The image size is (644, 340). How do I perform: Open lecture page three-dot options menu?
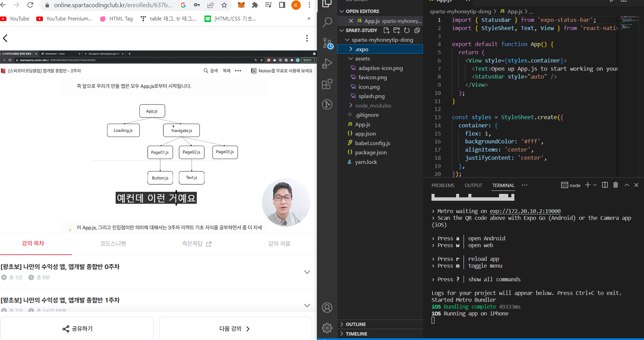(x=307, y=38)
